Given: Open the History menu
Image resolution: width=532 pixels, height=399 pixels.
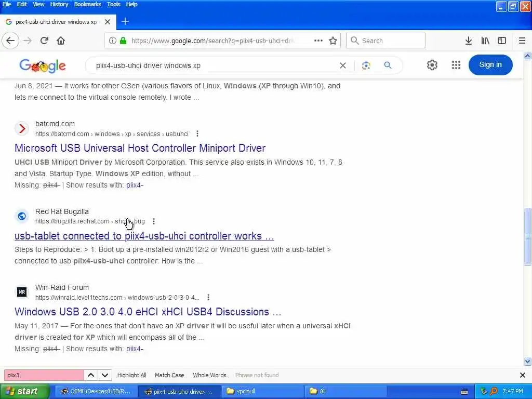Looking at the screenshot, I should (59, 4).
